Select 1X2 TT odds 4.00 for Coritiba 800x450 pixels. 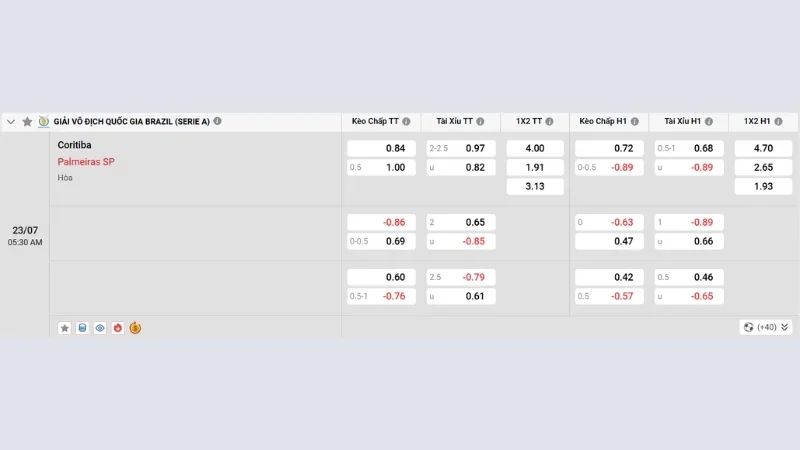535,148
